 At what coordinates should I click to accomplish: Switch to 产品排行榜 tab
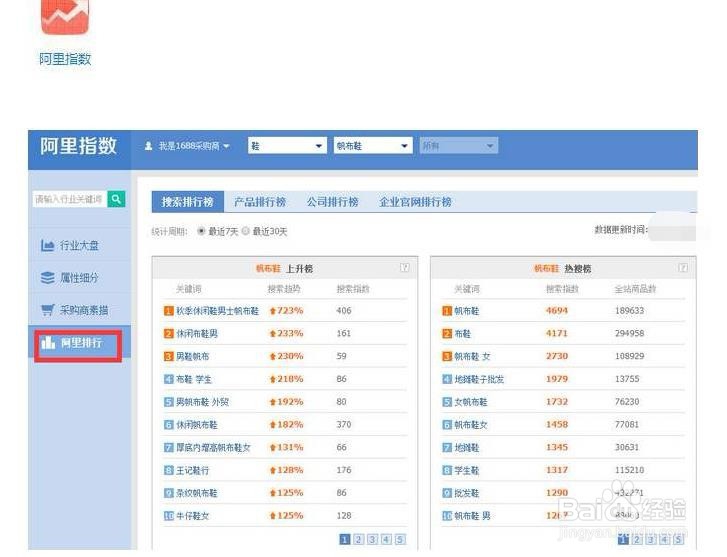point(260,202)
